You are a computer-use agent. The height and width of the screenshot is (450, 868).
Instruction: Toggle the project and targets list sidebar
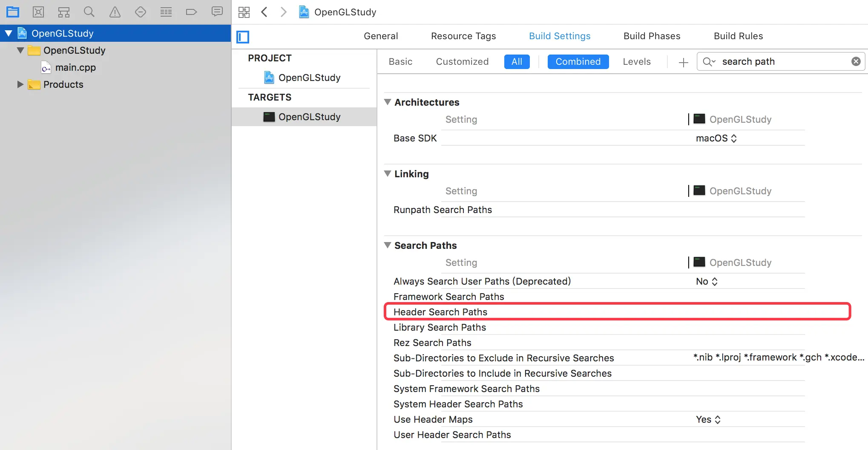[243, 37]
